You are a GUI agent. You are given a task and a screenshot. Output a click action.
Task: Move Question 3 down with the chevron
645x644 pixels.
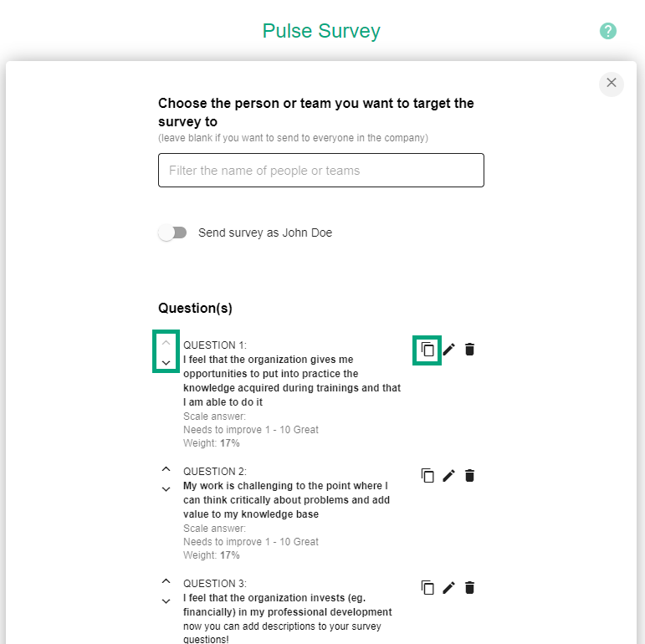166,601
